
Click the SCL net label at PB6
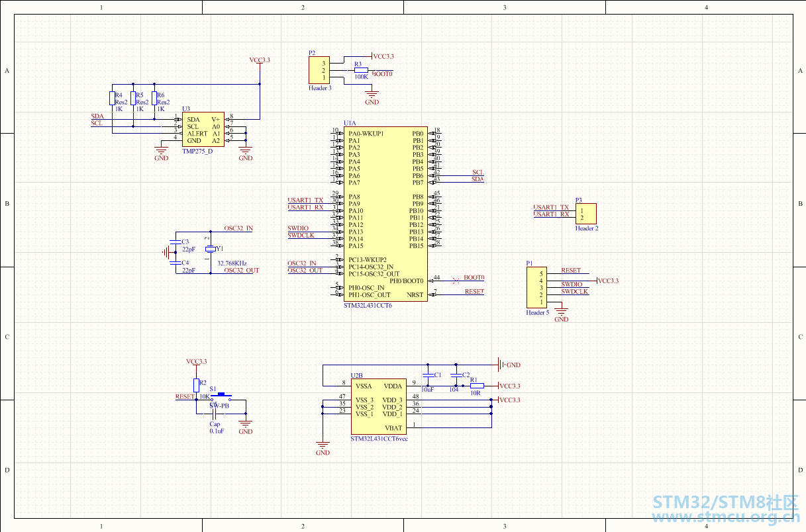478,172
